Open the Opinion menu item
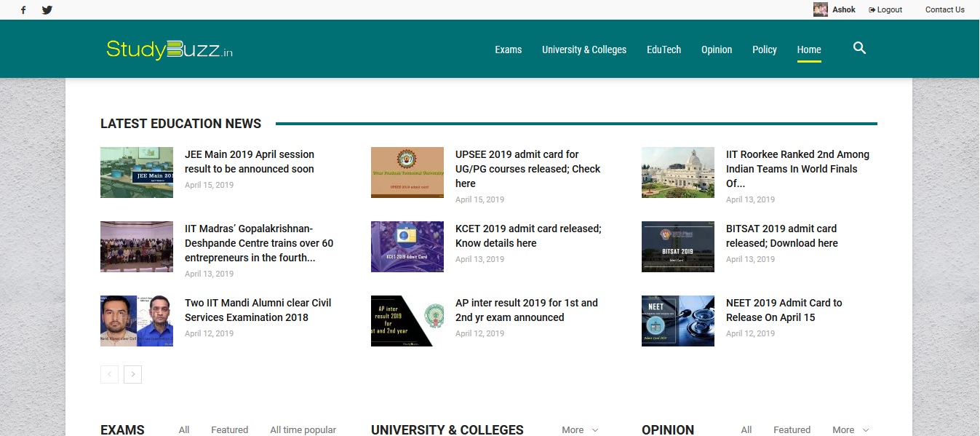This screenshot has width=980, height=436. pos(717,49)
